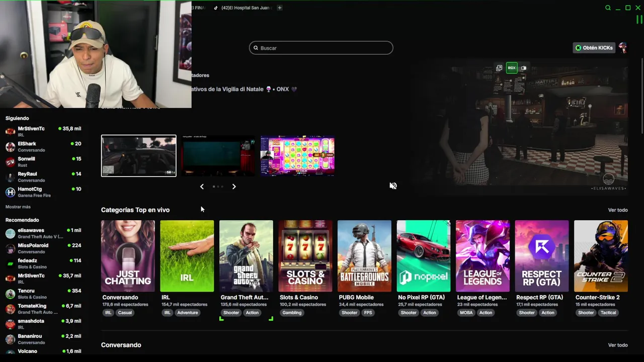Click the MOBA tag under League of Legends
The image size is (644, 362).
point(466,313)
